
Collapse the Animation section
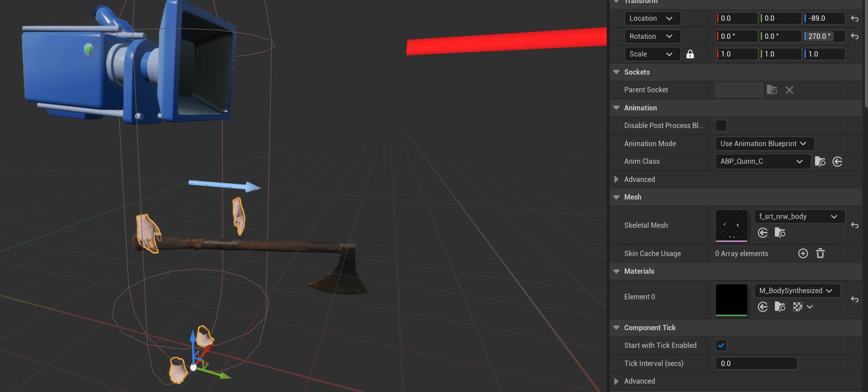coord(616,108)
